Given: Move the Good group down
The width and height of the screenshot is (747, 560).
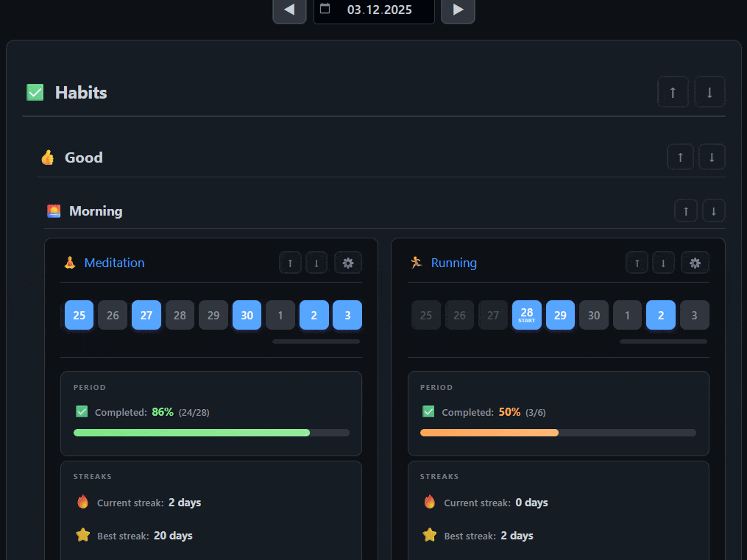Looking at the screenshot, I should point(712,157).
